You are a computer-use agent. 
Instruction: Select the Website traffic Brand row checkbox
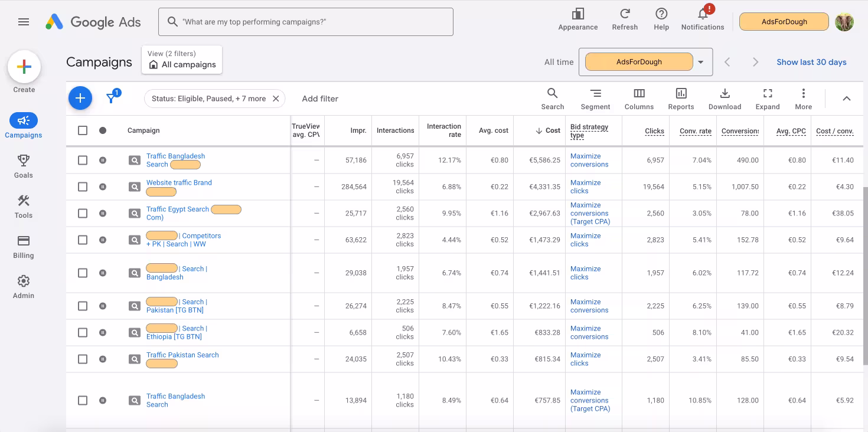pyautogui.click(x=83, y=186)
